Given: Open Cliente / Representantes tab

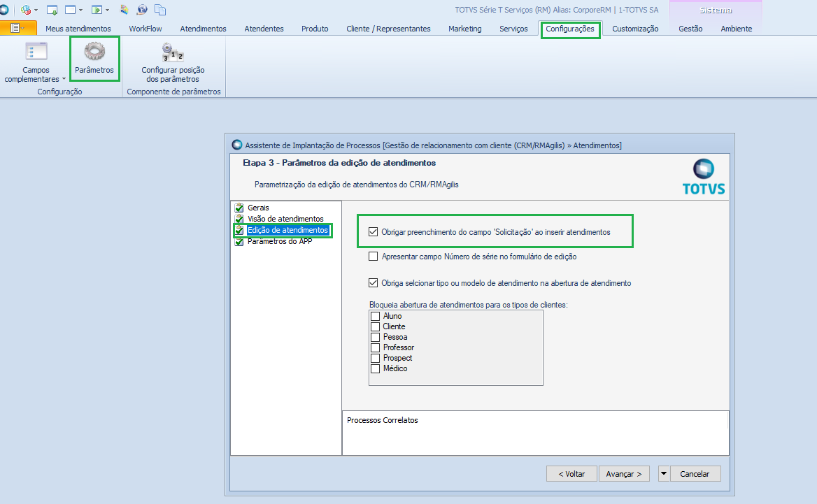Looking at the screenshot, I should point(388,29).
